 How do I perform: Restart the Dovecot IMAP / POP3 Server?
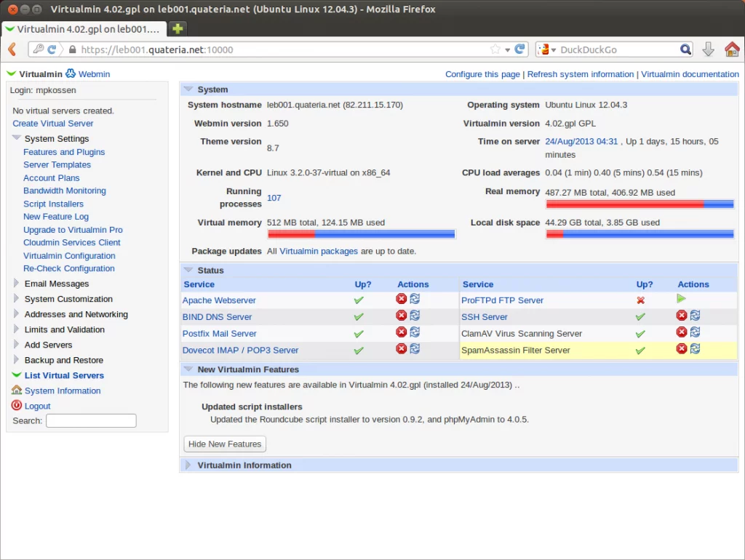pos(415,348)
